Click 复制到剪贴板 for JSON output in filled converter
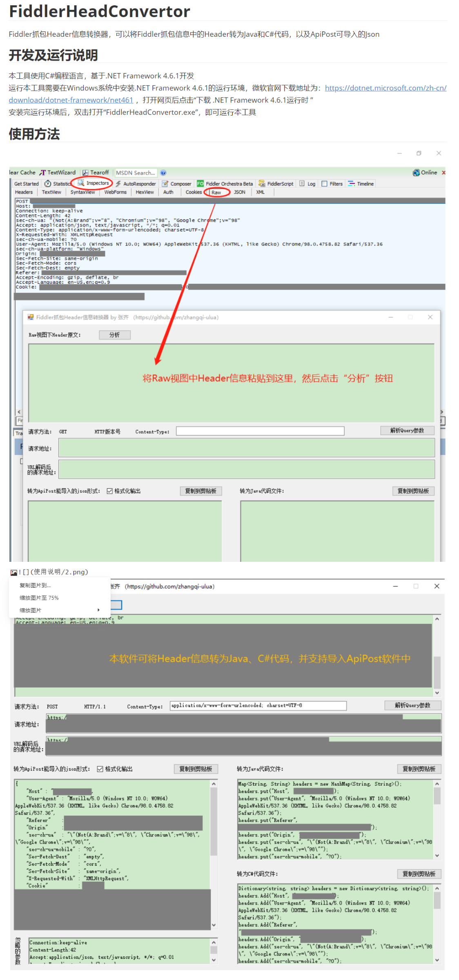 pos(196,769)
